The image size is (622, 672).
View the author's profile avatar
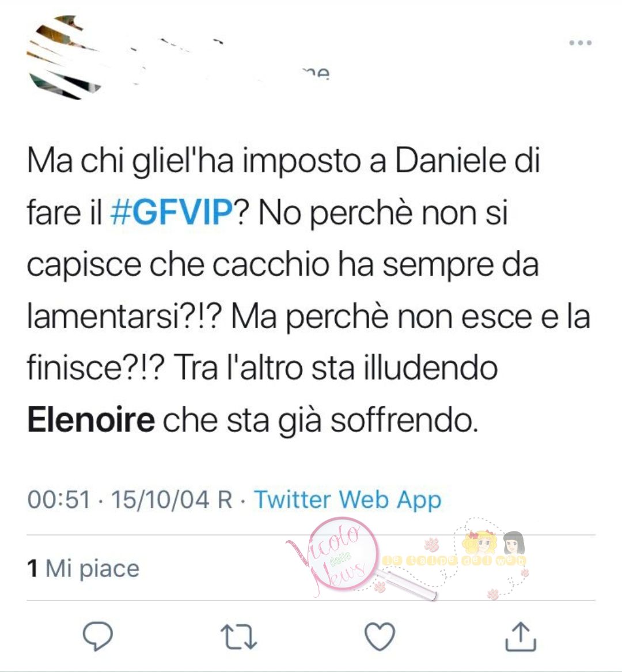(65, 58)
